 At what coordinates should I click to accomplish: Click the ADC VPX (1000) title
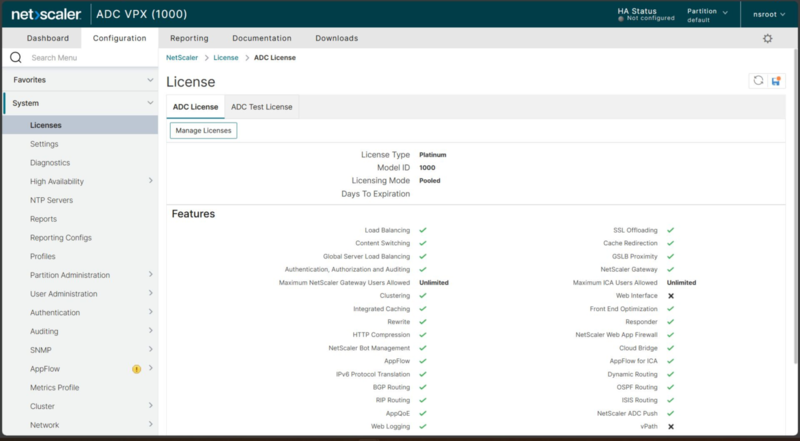pos(141,14)
